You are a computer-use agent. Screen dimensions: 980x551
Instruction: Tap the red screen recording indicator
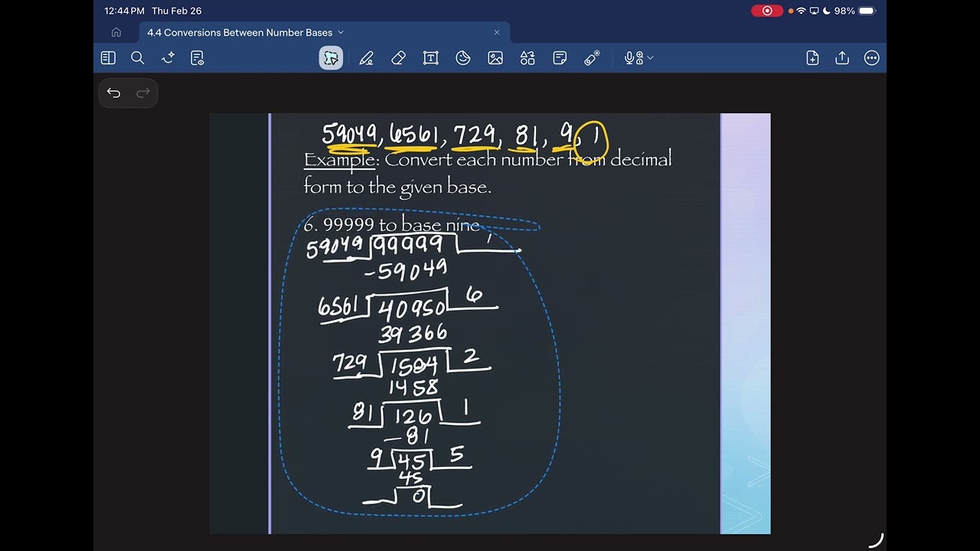[x=766, y=11]
